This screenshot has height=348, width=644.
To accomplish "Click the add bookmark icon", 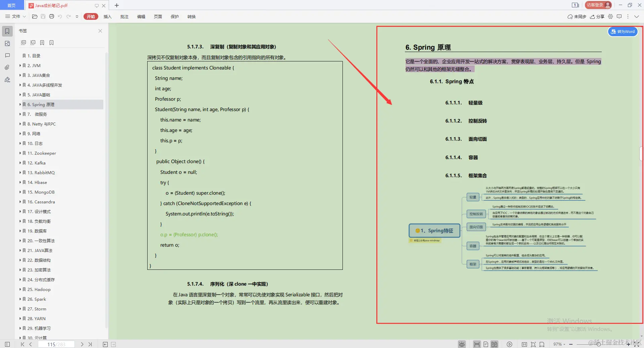I will pyautogui.click(x=42, y=43).
